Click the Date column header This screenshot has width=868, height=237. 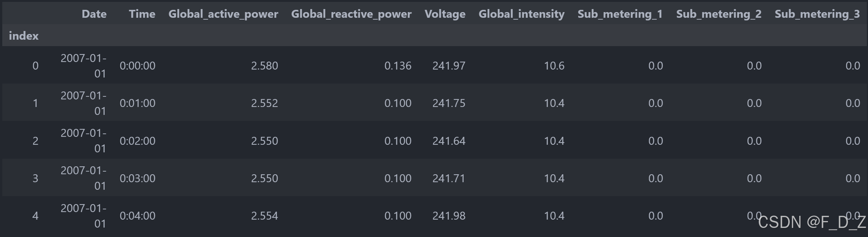[94, 14]
